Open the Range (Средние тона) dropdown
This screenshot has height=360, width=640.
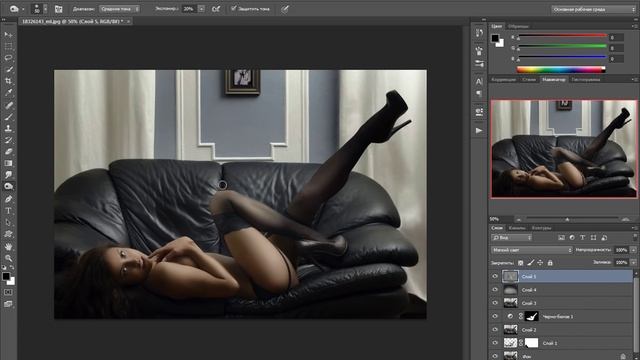[119, 9]
